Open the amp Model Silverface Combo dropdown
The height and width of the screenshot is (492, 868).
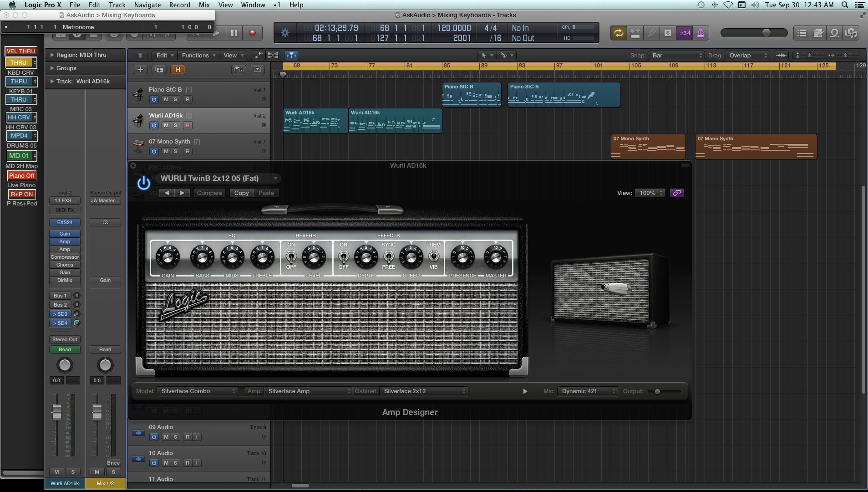(x=197, y=391)
